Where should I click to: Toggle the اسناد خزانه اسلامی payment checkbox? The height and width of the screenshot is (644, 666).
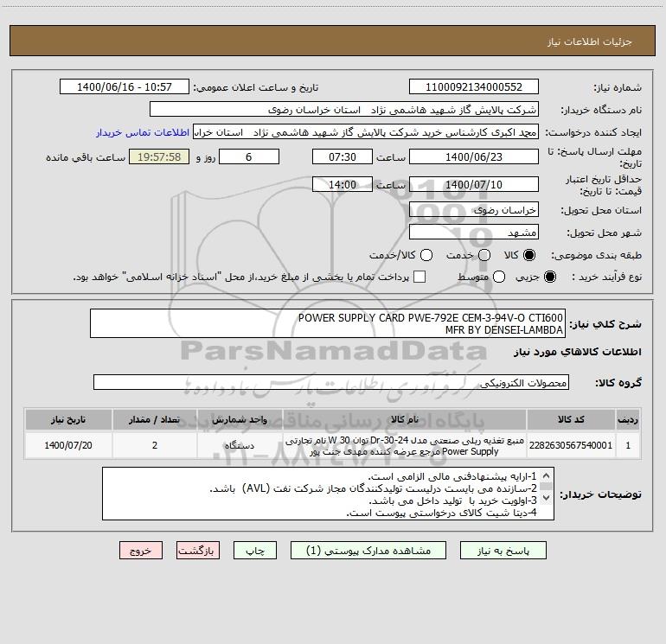pos(419,277)
